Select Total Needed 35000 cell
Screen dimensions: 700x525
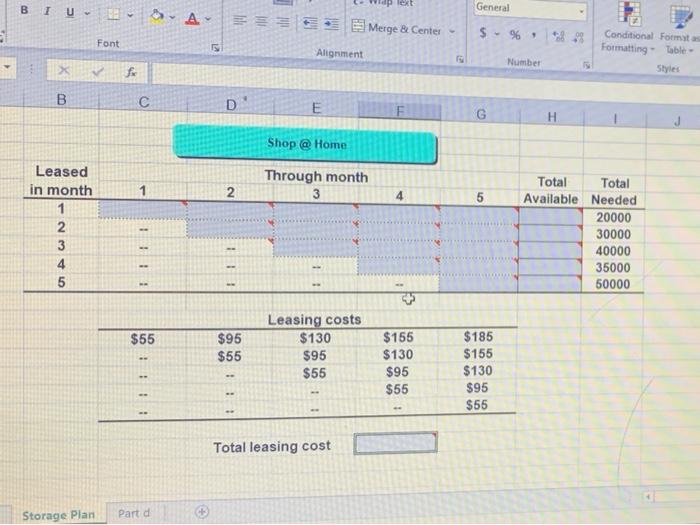click(612, 267)
